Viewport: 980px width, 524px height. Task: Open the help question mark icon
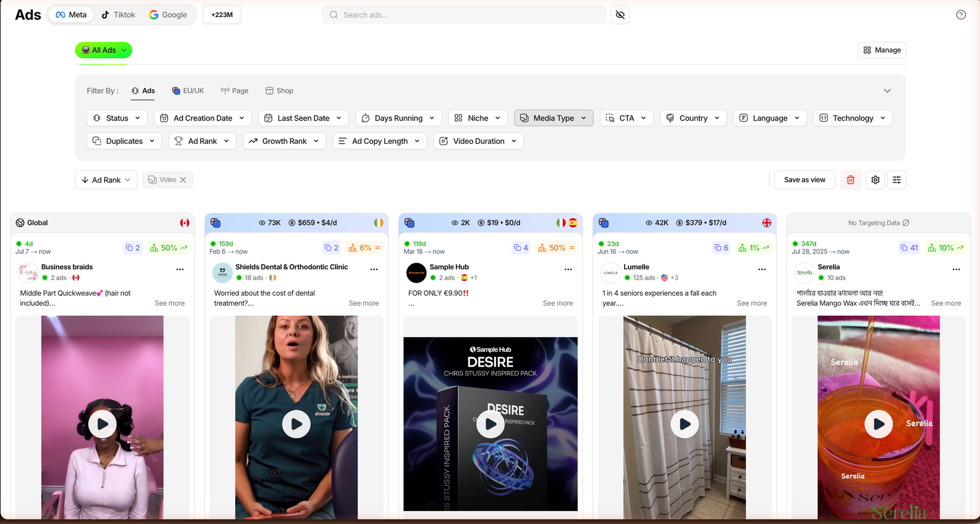961,15
